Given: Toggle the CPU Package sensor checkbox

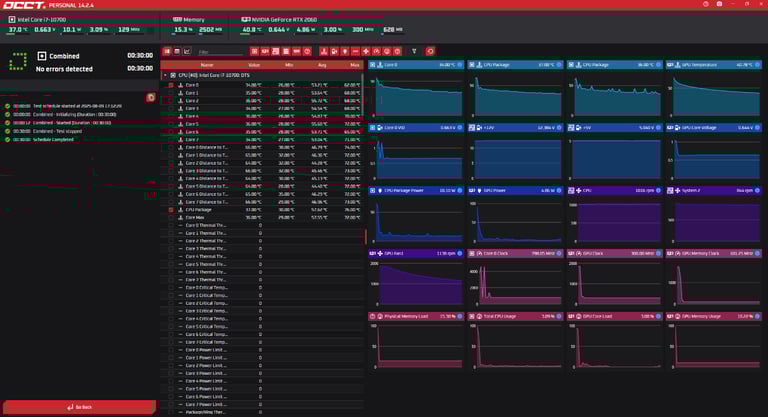Looking at the screenshot, I should [172, 209].
